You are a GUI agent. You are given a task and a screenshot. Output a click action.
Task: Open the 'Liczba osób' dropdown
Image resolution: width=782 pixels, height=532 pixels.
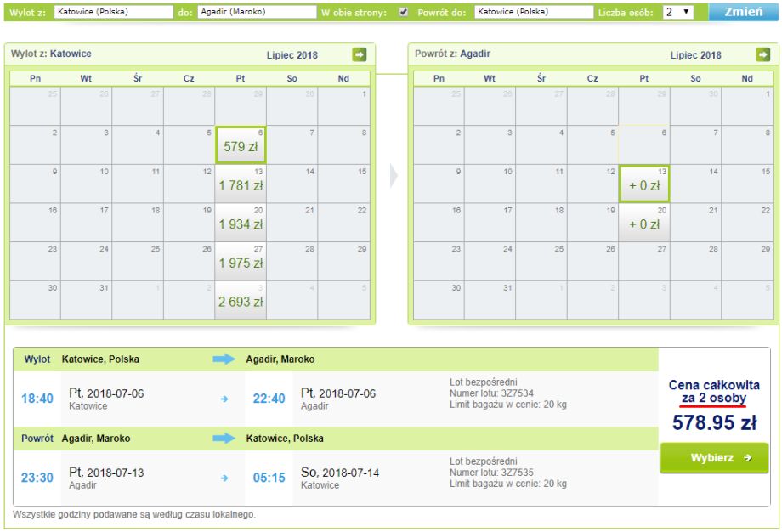677,13
